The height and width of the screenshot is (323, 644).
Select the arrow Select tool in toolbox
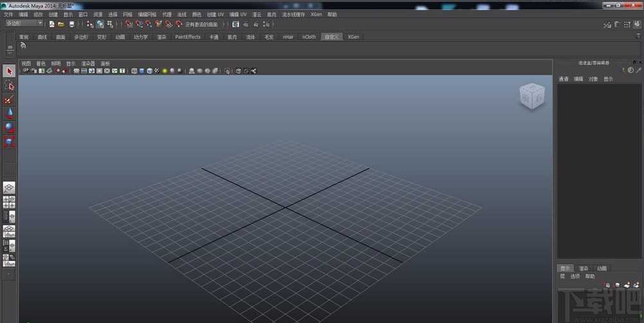tap(9, 71)
